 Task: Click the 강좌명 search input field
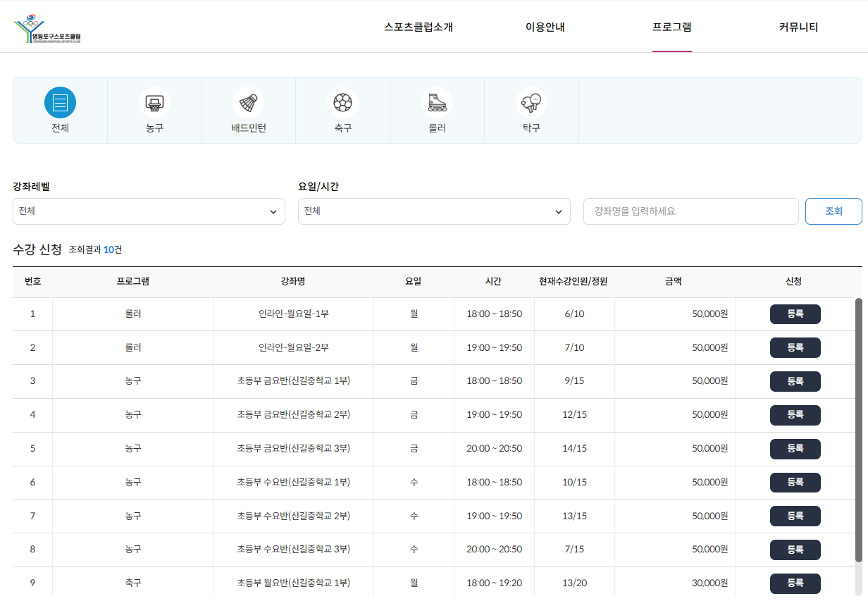[x=690, y=211]
